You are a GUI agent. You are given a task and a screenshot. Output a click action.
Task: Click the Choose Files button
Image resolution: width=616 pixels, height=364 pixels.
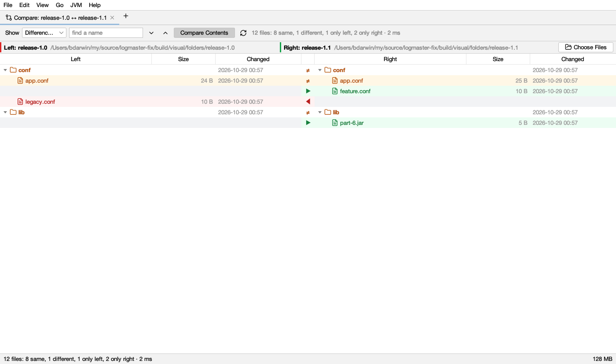coord(586,47)
